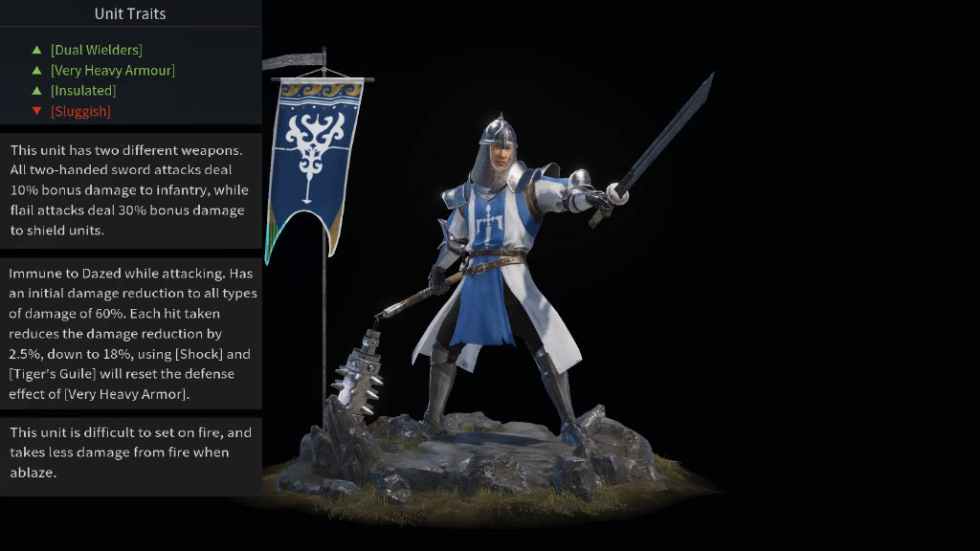Click the green arrow beside Dual Wielders

(x=37, y=50)
